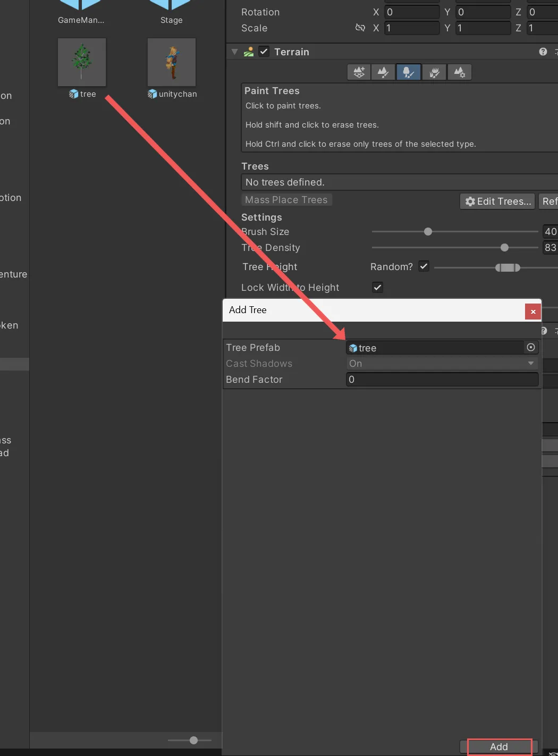The height and width of the screenshot is (756, 558).
Task: Open the Edit Trees dropdown button
Action: [498, 201]
